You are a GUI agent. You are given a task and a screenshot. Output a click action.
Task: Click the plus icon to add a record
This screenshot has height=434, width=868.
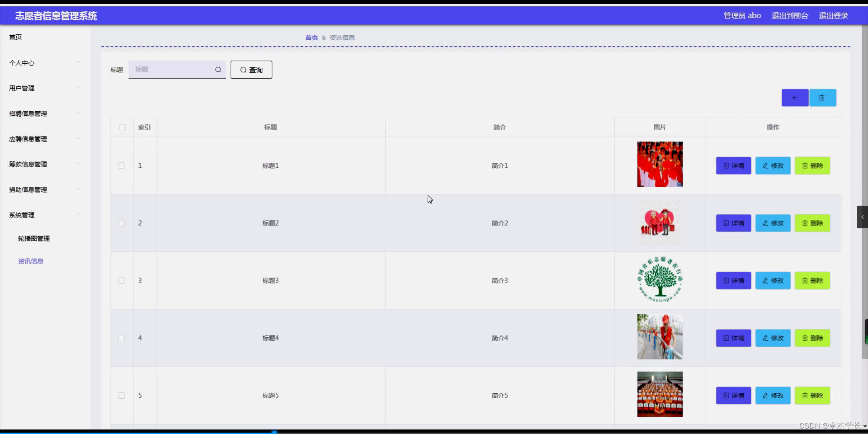pos(794,98)
